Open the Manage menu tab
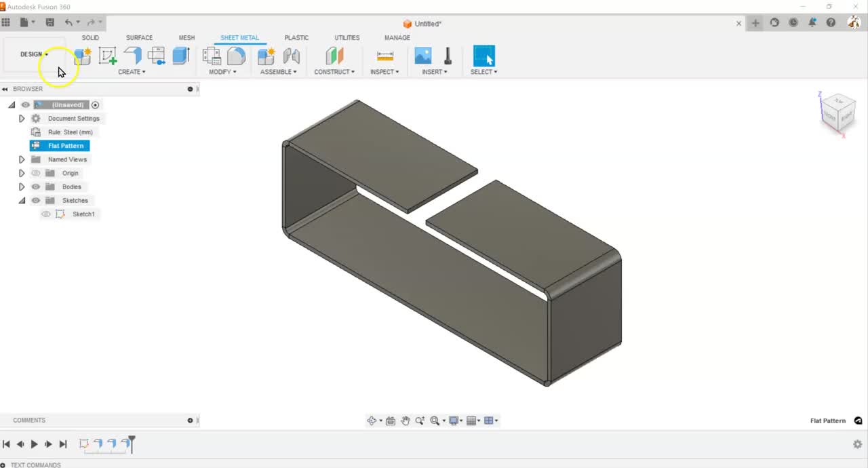The image size is (868, 468). pos(397,37)
